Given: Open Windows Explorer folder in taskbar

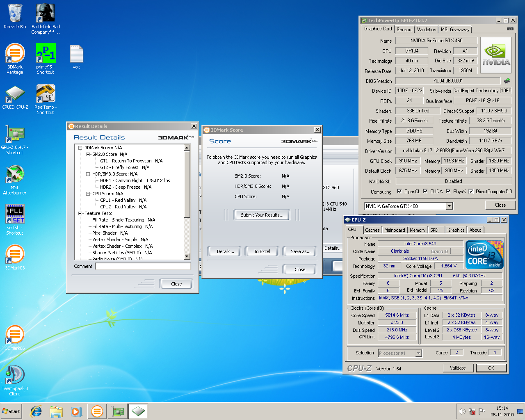Looking at the screenshot, I should (56, 411).
